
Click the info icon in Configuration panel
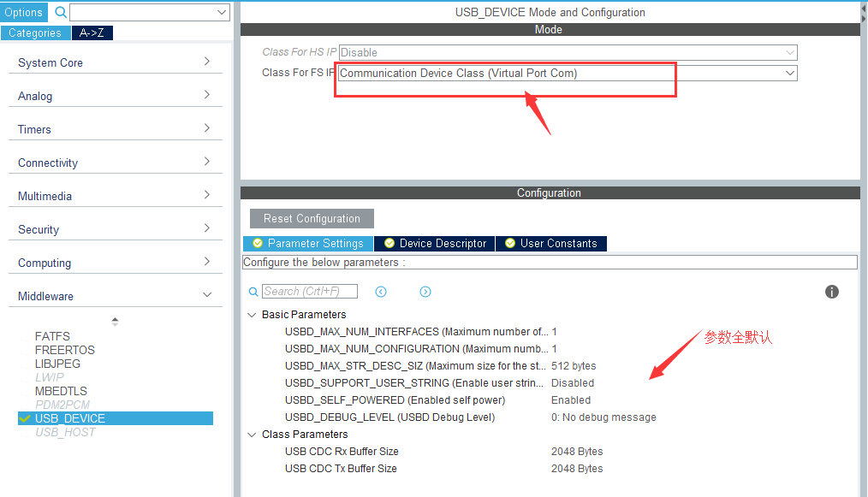click(x=831, y=292)
